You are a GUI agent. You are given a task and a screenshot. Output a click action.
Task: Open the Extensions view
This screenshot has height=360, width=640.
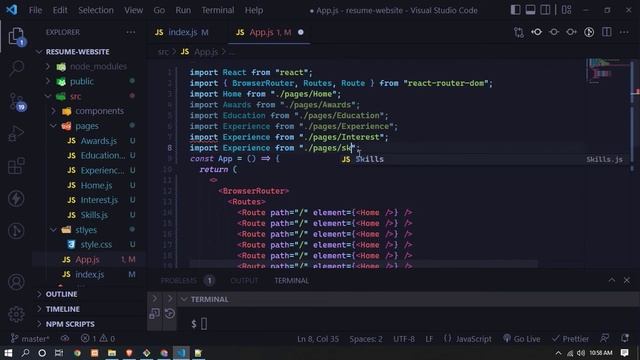16,166
